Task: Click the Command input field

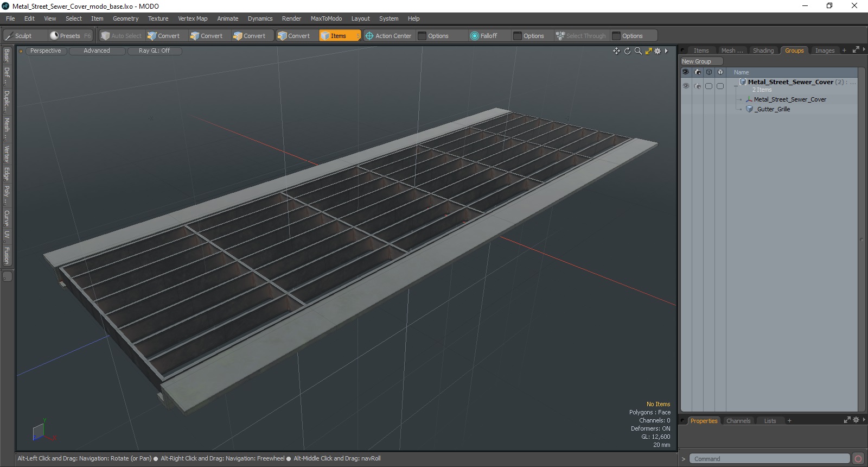Action: pyautogui.click(x=769, y=459)
